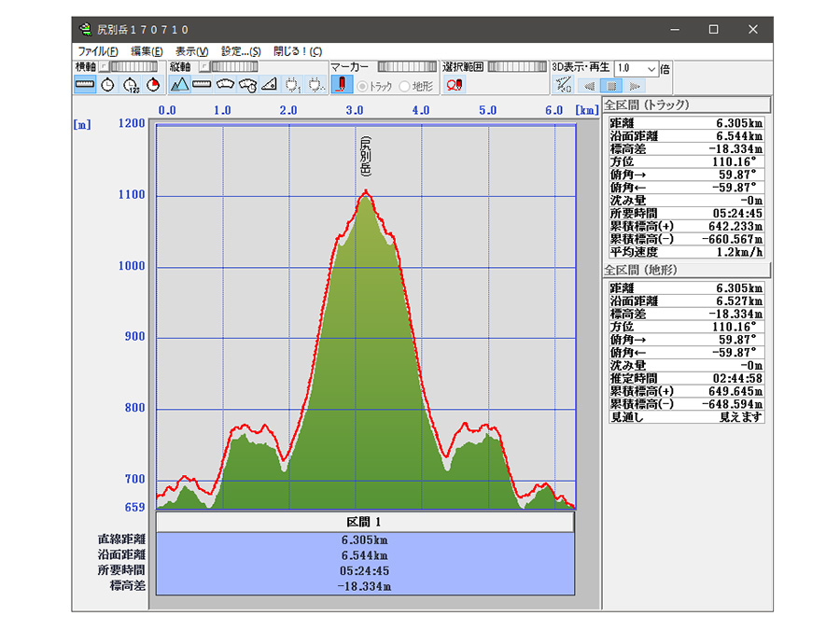The width and height of the screenshot is (840, 630).
Task: Expand the 設定 menu
Action: tap(241, 51)
